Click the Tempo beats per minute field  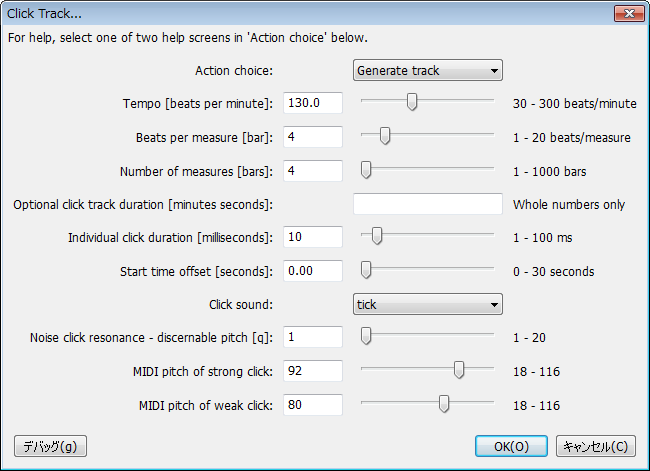click(313, 103)
